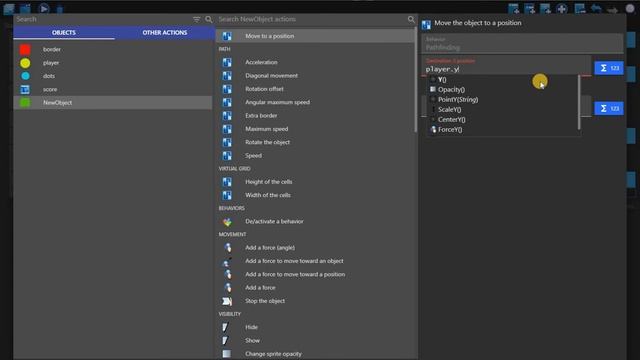Click opacity icon beside Change sprite opacity

[x=227, y=354]
